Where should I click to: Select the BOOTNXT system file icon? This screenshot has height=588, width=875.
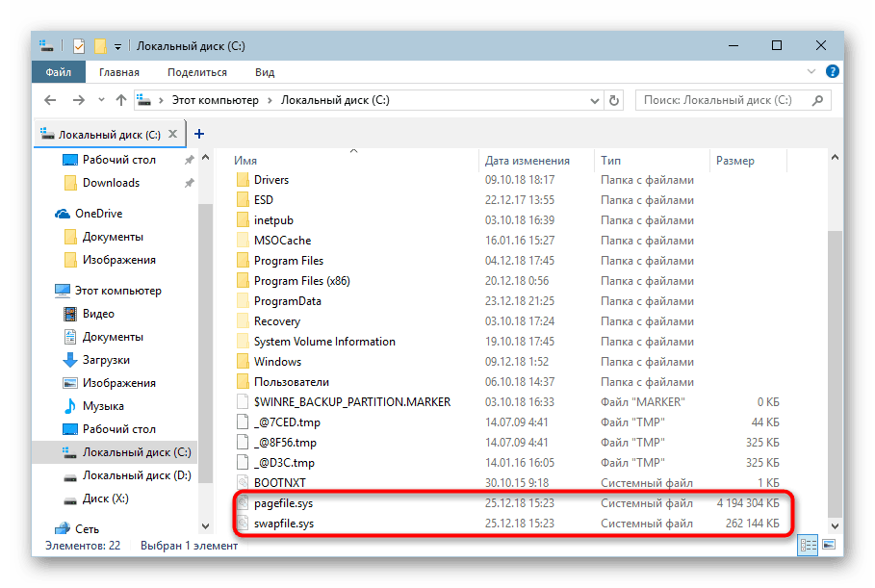pos(243,483)
